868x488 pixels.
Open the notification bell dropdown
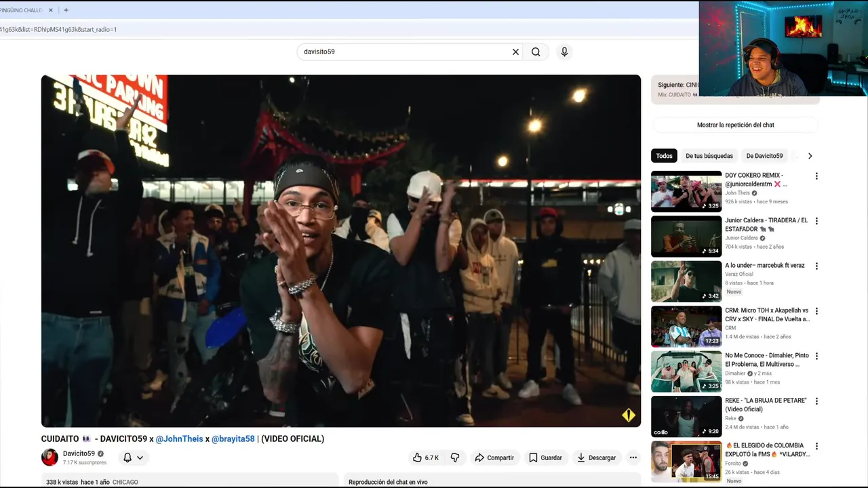click(x=133, y=457)
